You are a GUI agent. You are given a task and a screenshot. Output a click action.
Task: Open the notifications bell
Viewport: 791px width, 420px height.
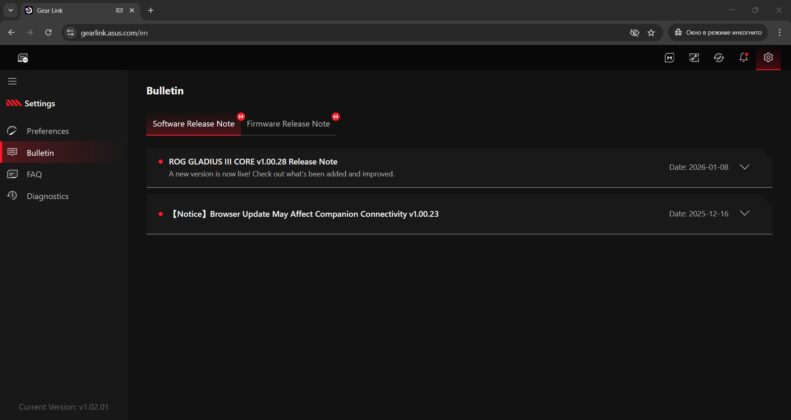pyautogui.click(x=744, y=57)
